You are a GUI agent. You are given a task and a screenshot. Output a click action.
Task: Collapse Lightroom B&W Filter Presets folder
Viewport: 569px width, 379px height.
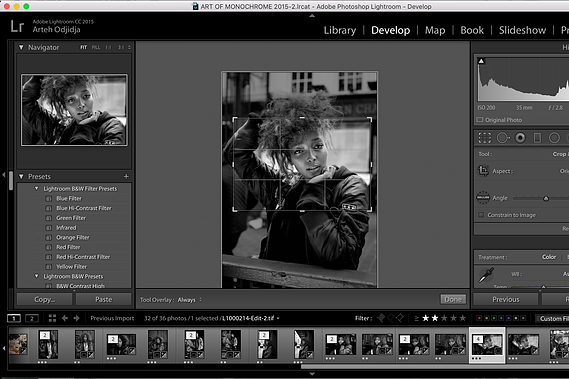coord(36,188)
